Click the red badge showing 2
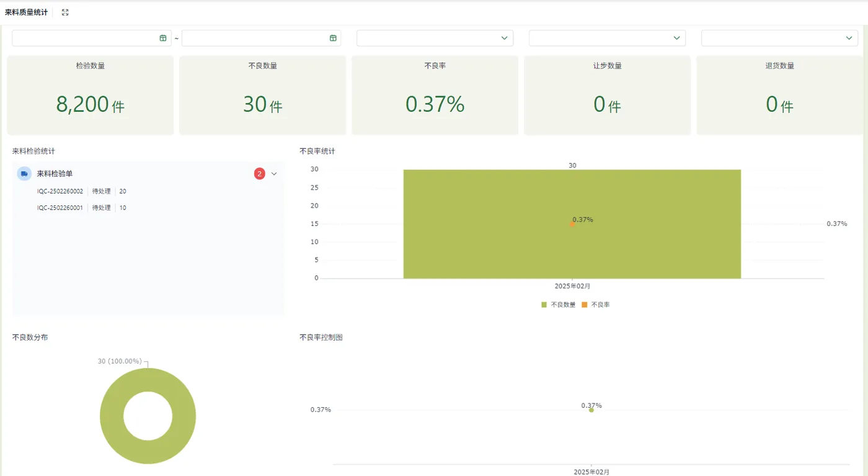Screen dimensions: 868x476 [259, 174]
